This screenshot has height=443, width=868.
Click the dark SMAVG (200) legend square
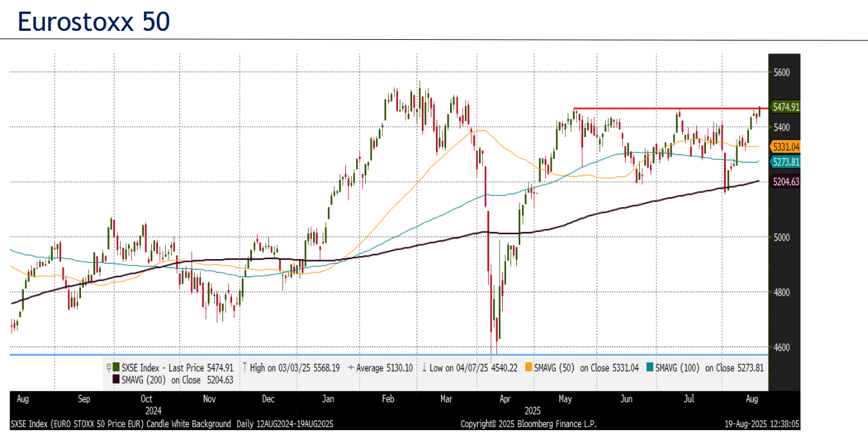point(116,380)
